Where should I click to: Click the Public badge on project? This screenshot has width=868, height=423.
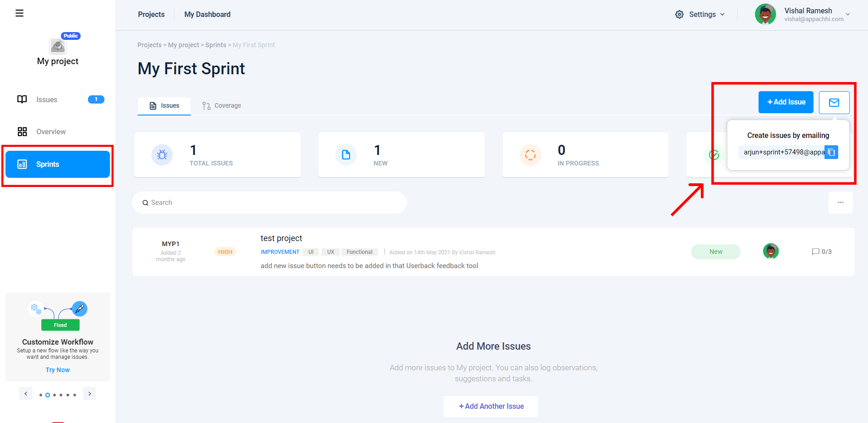tap(71, 36)
